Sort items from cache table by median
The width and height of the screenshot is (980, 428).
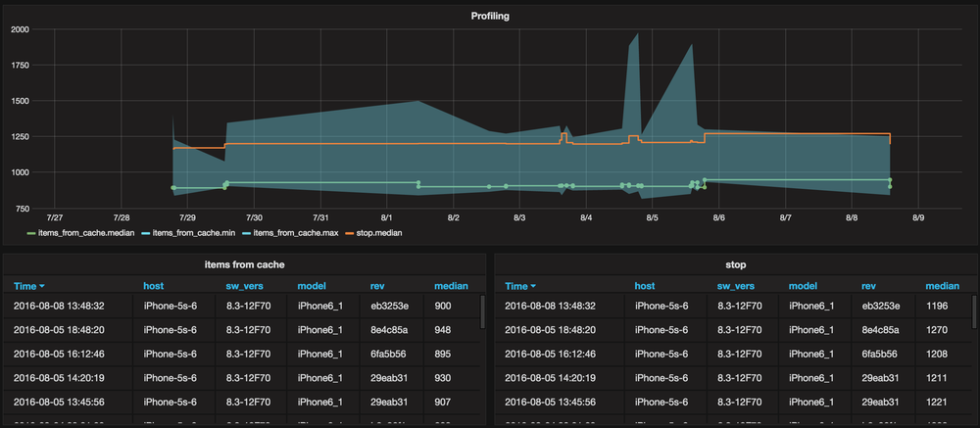coord(451,286)
